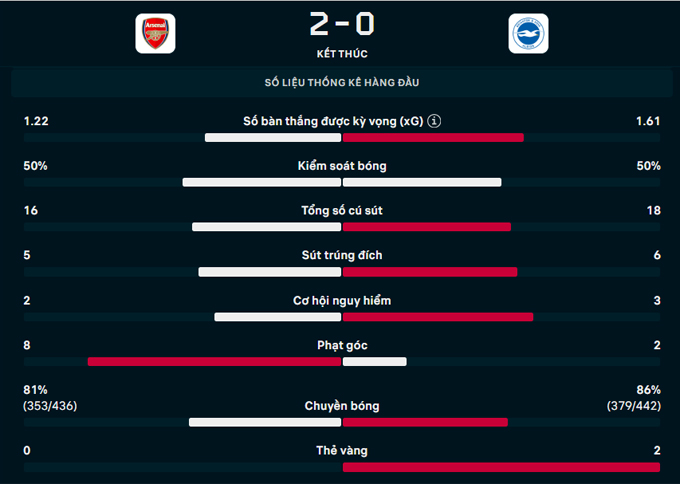Select the Sút trúng đích stat label

(342, 255)
